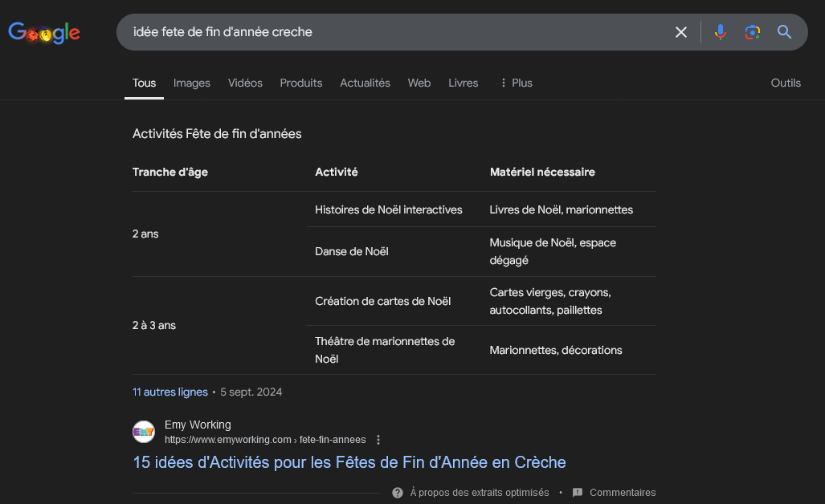Switch to the Images tab
This screenshot has height=504, width=825.
(x=191, y=83)
